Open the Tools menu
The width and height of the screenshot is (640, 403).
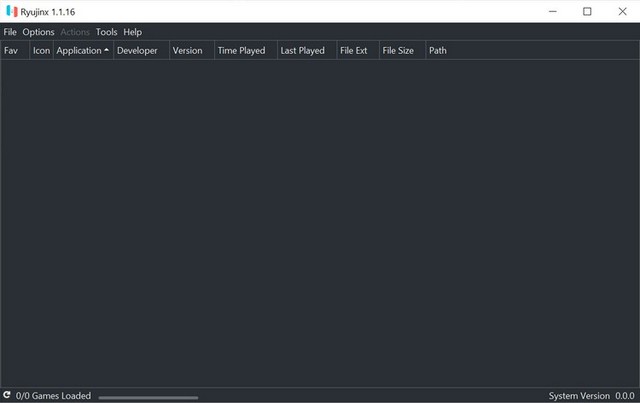pos(106,32)
